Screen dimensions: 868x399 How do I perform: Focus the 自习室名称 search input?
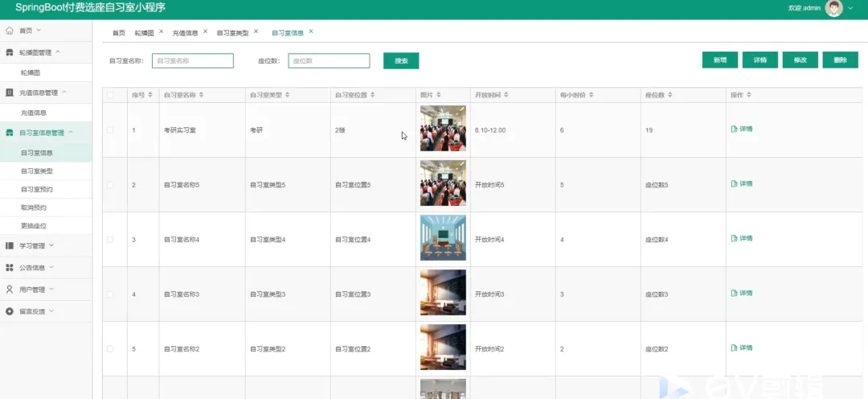click(193, 61)
